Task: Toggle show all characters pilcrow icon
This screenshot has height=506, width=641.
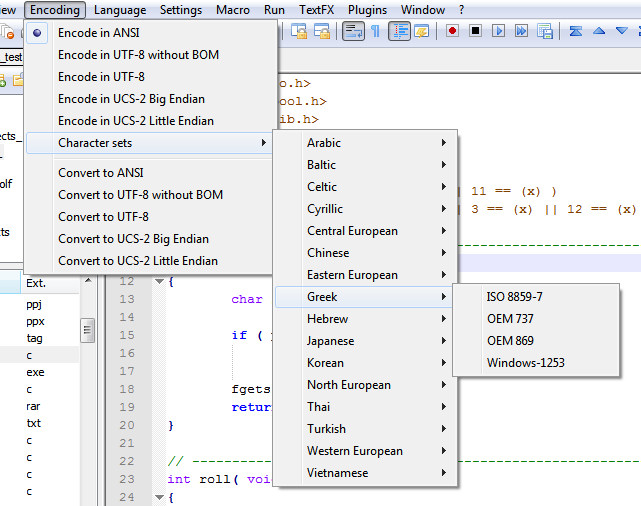Action: (x=375, y=31)
